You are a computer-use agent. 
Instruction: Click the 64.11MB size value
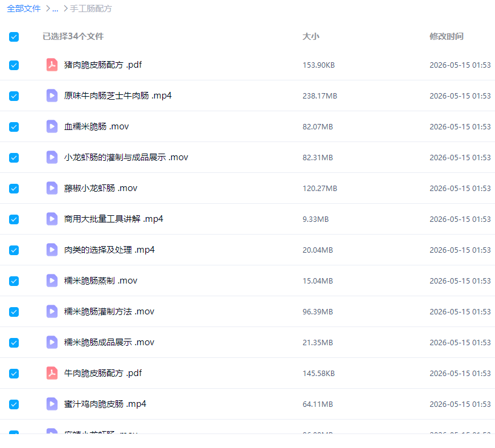(318, 404)
